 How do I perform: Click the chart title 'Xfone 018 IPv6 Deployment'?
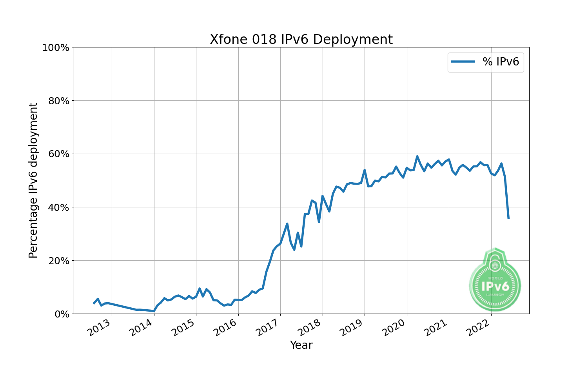click(301, 40)
